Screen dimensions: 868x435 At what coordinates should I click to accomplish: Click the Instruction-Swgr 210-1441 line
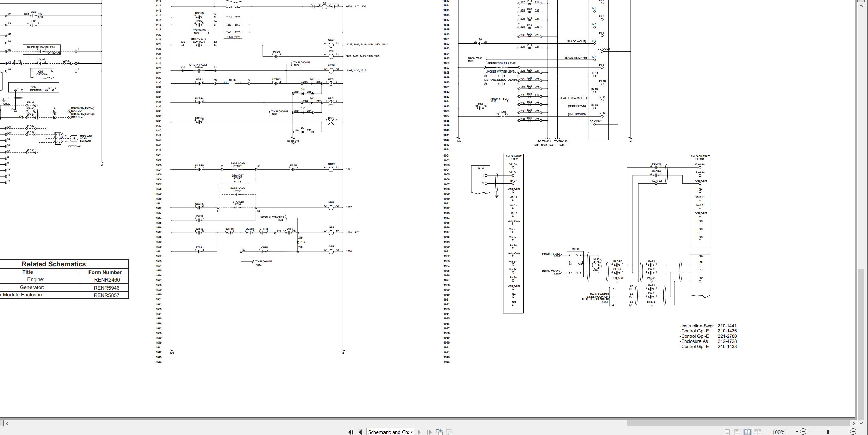tap(708, 326)
